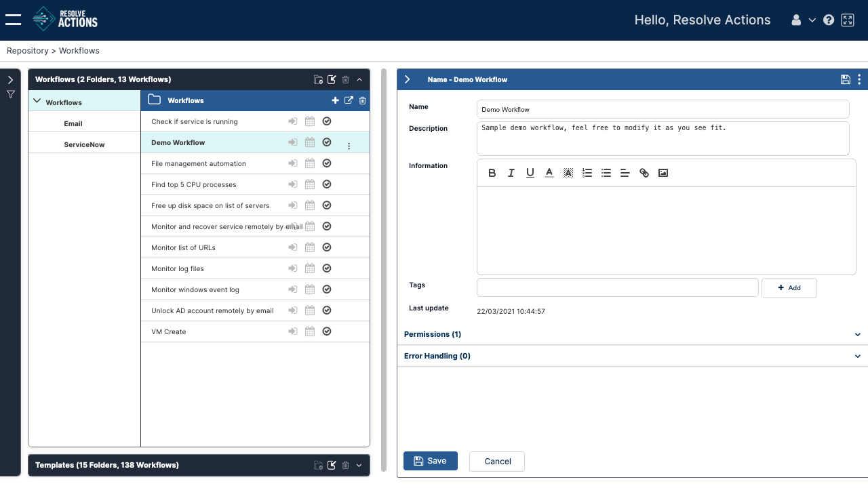Toggle Find top 5 CPU processes status
The height and width of the screenshot is (488, 868).
point(327,184)
